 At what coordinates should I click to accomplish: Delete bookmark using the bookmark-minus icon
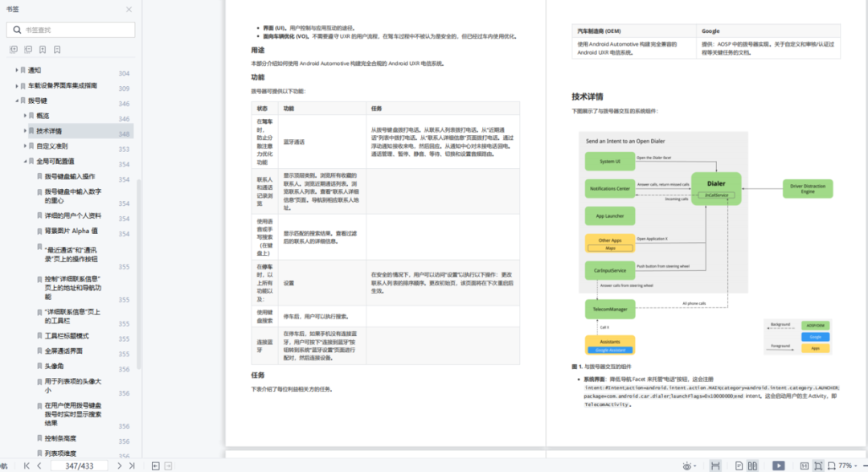coord(57,49)
